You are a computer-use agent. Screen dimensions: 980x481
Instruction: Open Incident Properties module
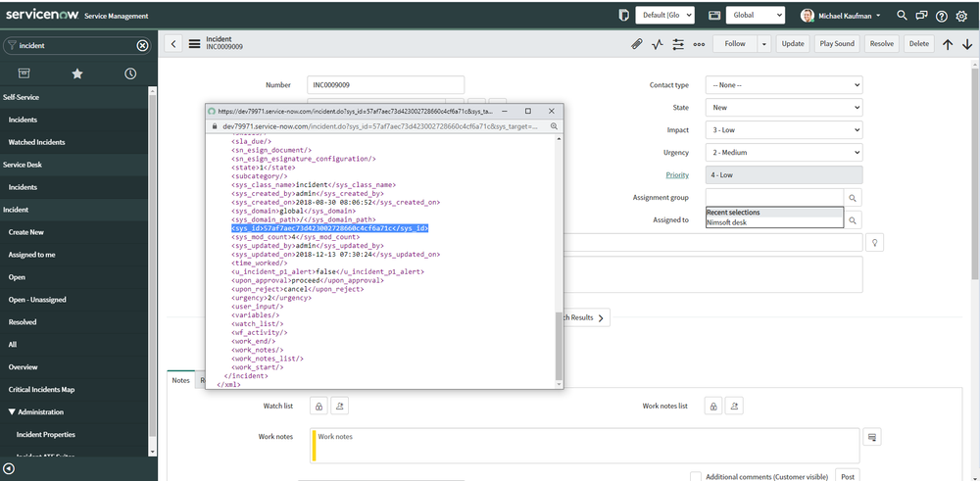46,435
